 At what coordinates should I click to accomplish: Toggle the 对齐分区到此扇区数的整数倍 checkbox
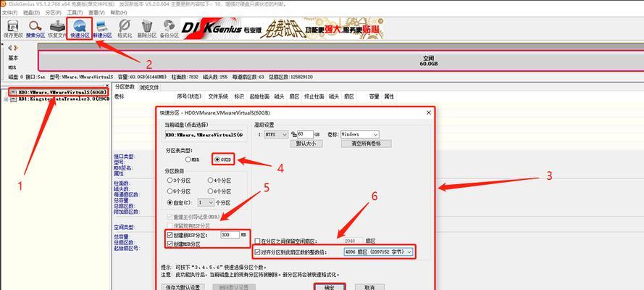point(257,252)
